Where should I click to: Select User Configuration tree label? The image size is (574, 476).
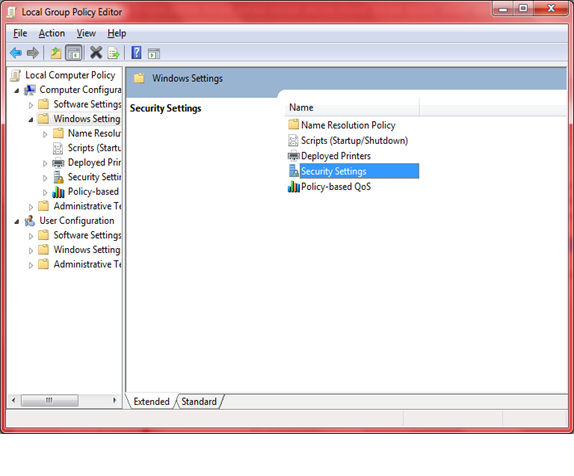[x=77, y=221]
